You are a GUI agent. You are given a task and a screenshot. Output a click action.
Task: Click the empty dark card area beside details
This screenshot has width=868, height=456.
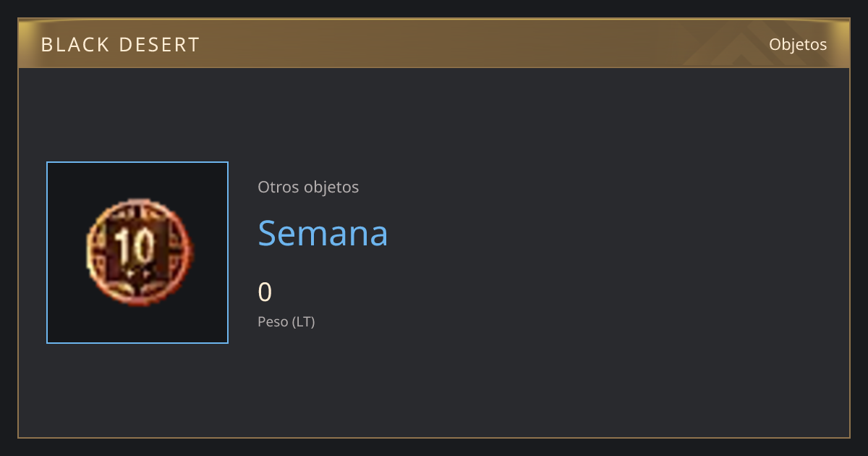(x=615, y=253)
